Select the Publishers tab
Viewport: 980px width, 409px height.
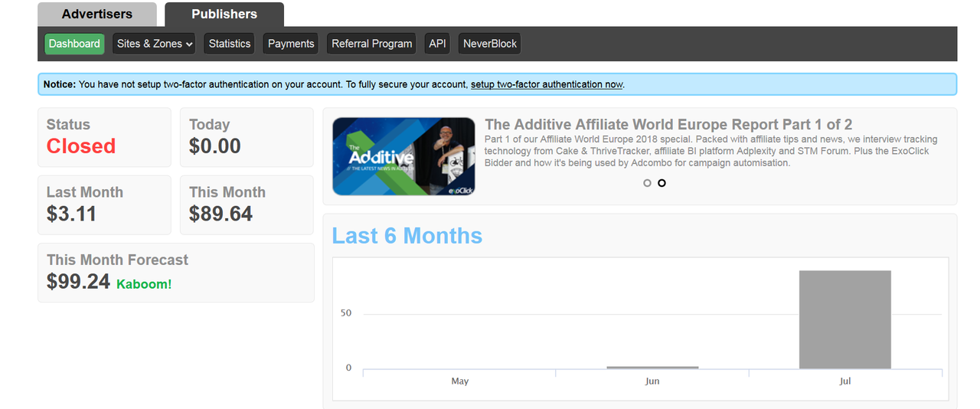click(x=224, y=14)
